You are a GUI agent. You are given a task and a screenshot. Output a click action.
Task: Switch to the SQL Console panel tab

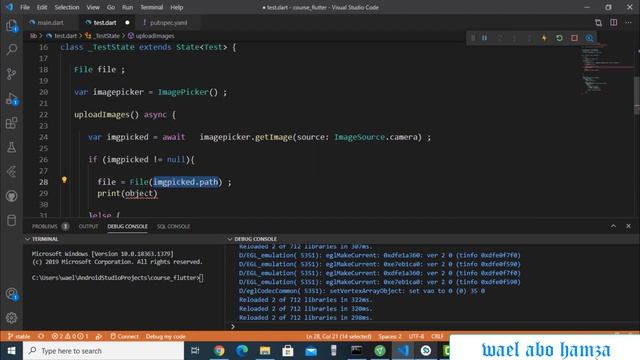click(x=173, y=226)
